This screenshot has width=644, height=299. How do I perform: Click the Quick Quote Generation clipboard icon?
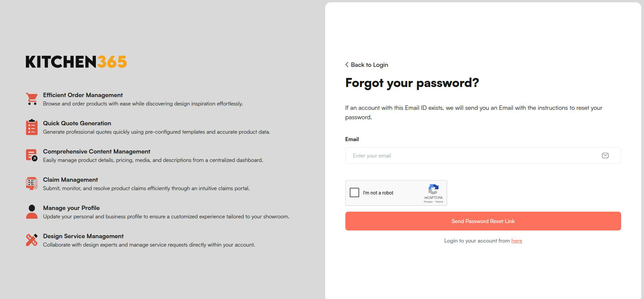pos(32,127)
